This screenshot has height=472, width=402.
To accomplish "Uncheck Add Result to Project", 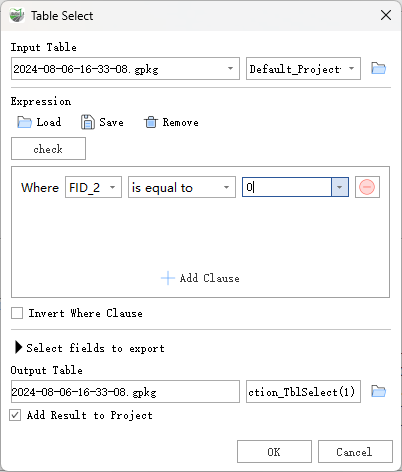I will tap(15, 415).
